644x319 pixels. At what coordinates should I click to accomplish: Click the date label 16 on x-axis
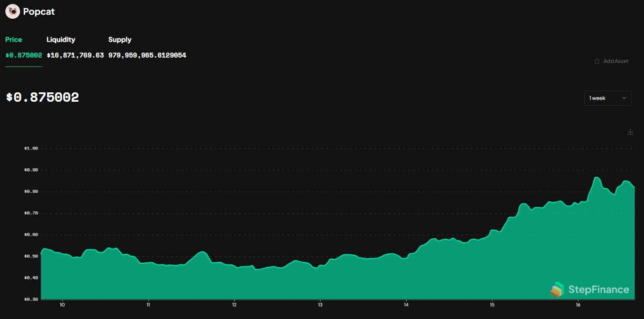click(578, 305)
